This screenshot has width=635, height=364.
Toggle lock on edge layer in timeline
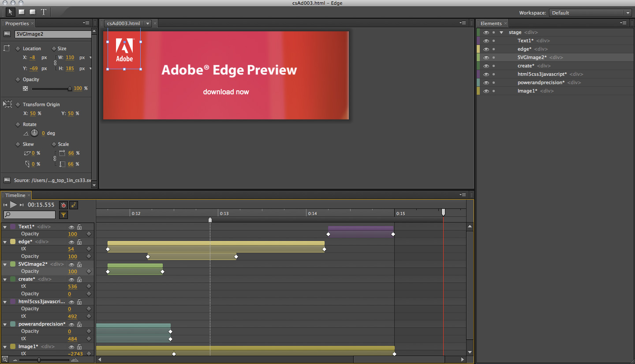click(79, 242)
